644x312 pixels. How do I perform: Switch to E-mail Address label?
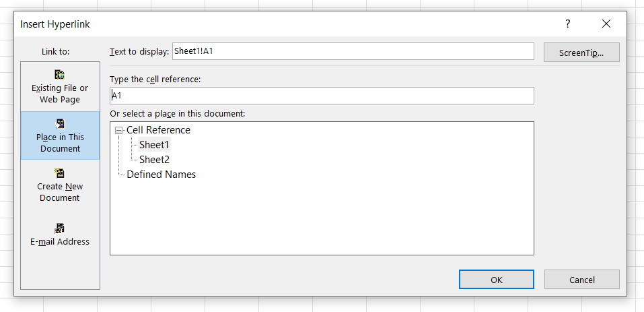click(60, 241)
